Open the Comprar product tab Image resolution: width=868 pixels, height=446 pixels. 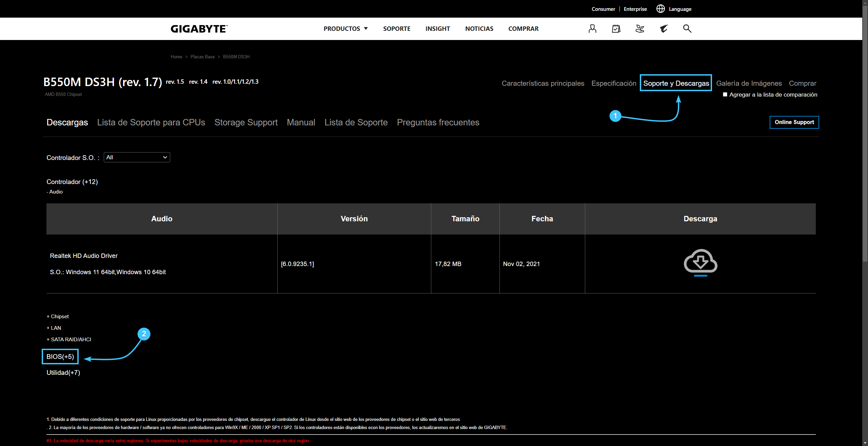(x=803, y=83)
